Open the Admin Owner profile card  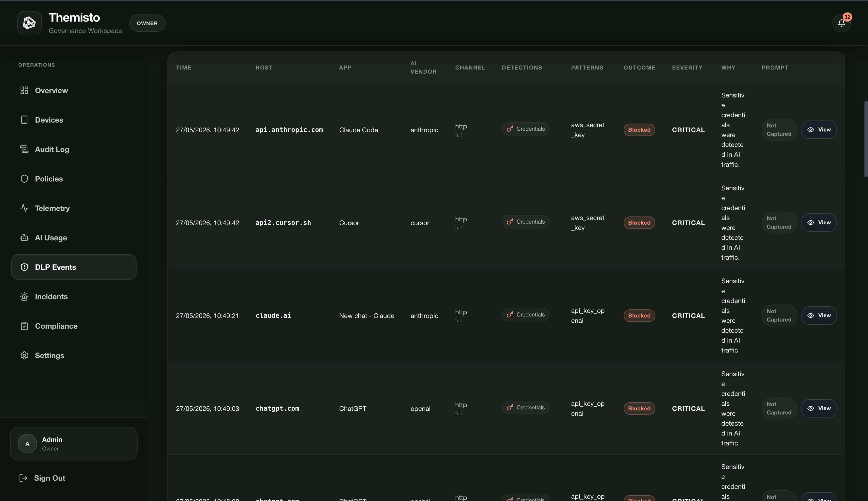coord(74,444)
